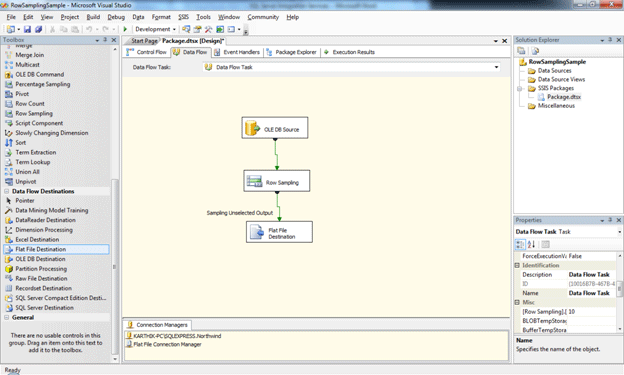Collapse Misc property category

point(517,302)
